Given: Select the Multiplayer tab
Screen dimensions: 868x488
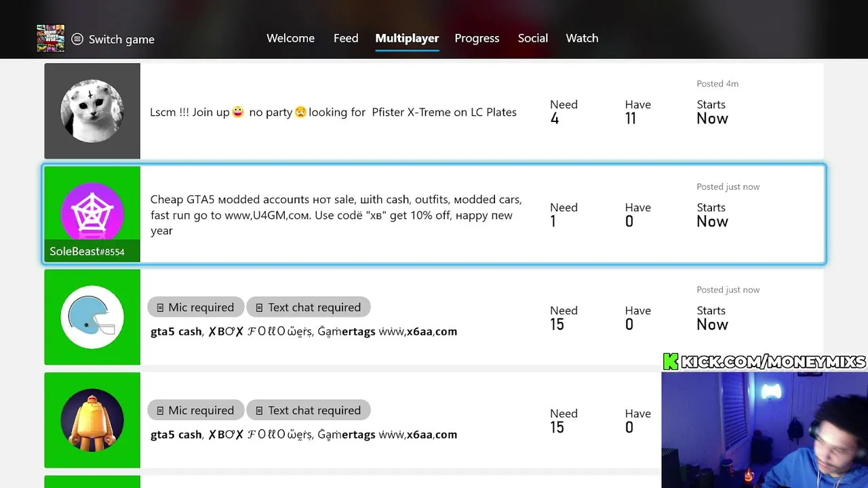Looking at the screenshot, I should 407,39.
